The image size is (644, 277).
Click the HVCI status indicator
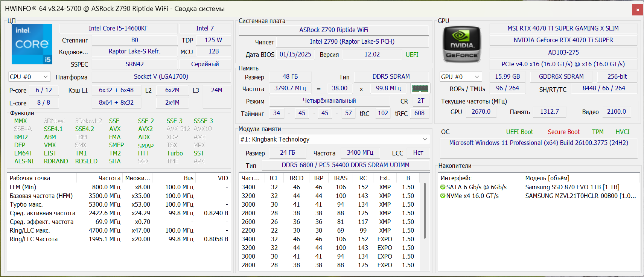pos(622,132)
